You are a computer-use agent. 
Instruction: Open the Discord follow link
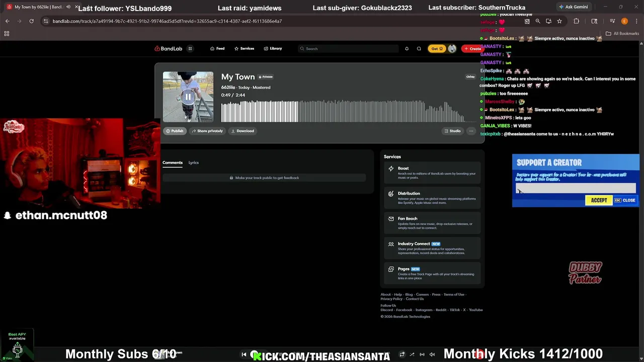point(386,310)
